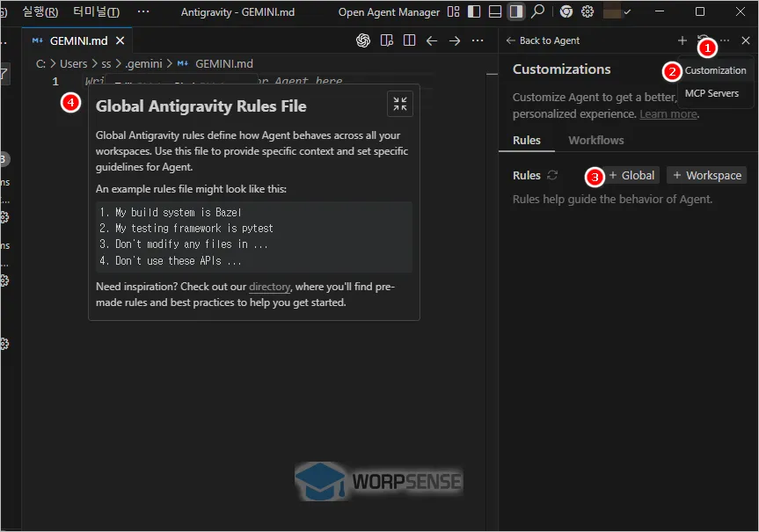Image resolution: width=759 pixels, height=532 pixels.
Task: Select MCP Servers menu entry
Action: click(x=712, y=93)
